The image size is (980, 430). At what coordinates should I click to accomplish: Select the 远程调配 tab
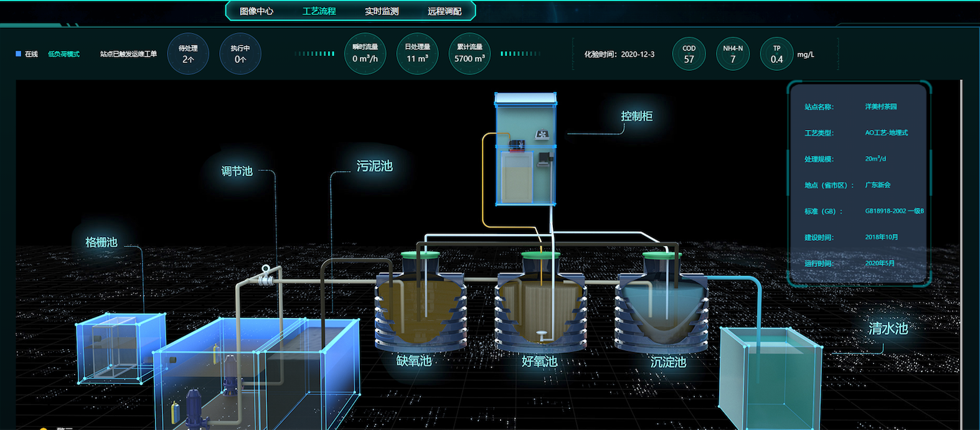(x=445, y=11)
